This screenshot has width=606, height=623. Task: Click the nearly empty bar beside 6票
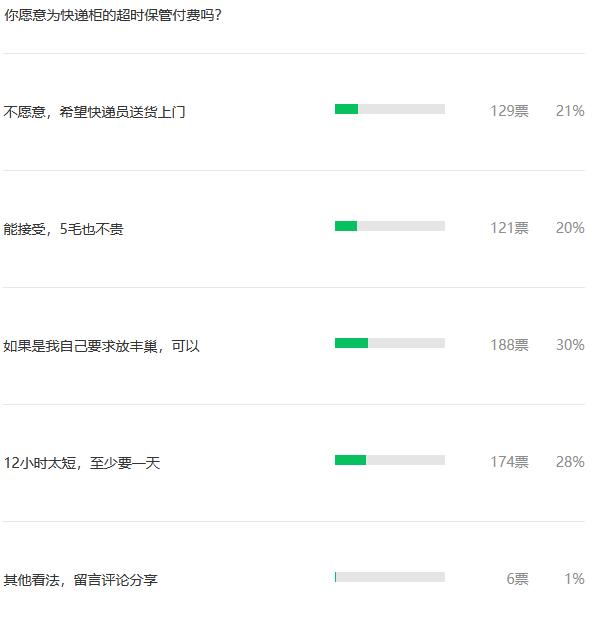(390, 577)
